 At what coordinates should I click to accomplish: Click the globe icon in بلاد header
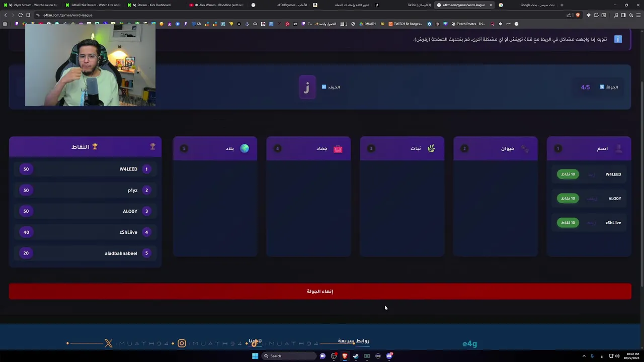245,148
